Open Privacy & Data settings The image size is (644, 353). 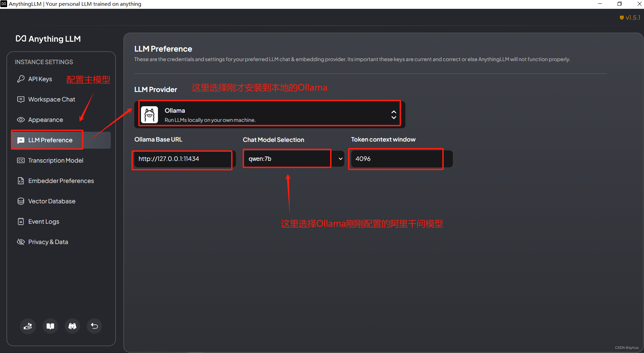click(61, 242)
